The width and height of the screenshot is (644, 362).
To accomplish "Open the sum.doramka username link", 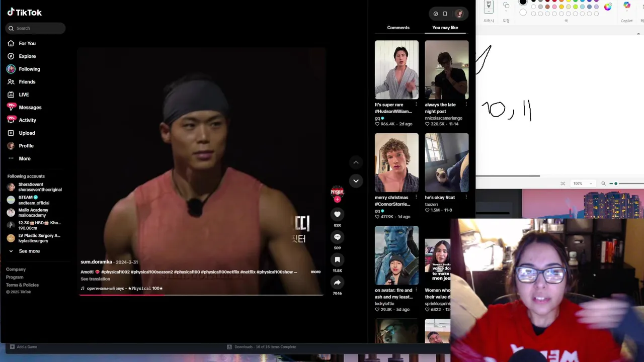I will pyautogui.click(x=96, y=262).
